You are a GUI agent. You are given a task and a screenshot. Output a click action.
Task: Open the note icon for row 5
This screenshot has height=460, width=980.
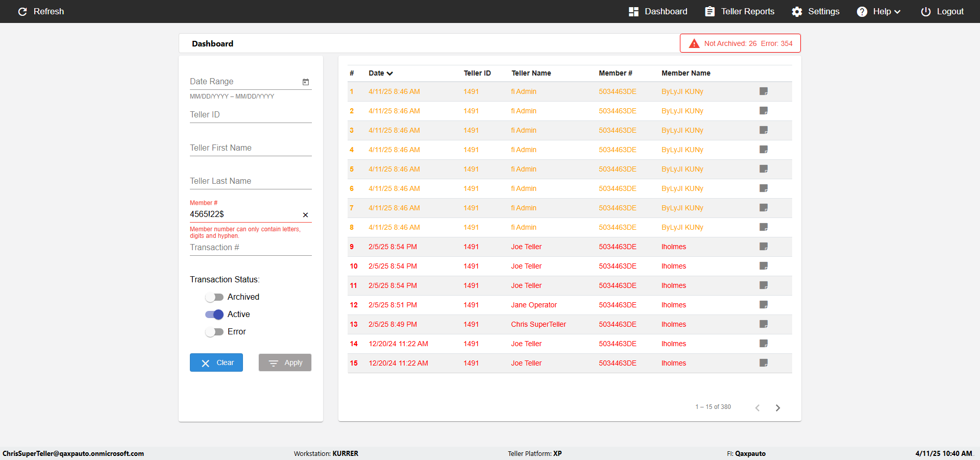point(764,169)
